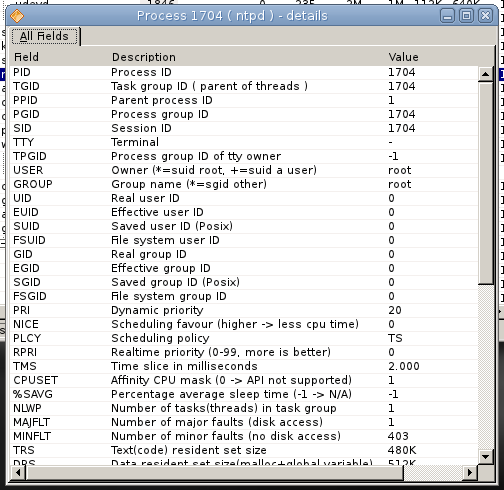Select the CPUSET field row
This screenshot has height=490, width=504.
point(244,380)
